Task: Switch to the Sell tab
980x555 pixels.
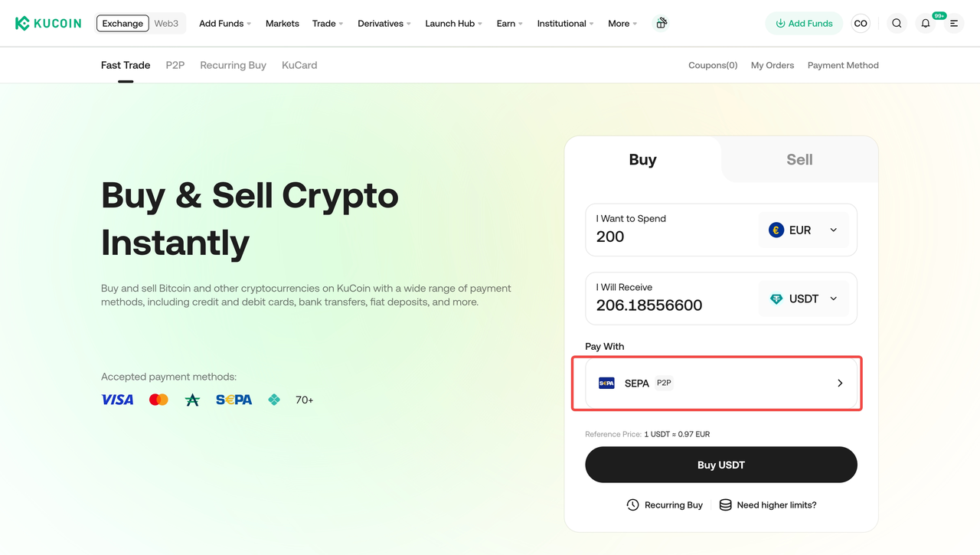Action: point(799,159)
